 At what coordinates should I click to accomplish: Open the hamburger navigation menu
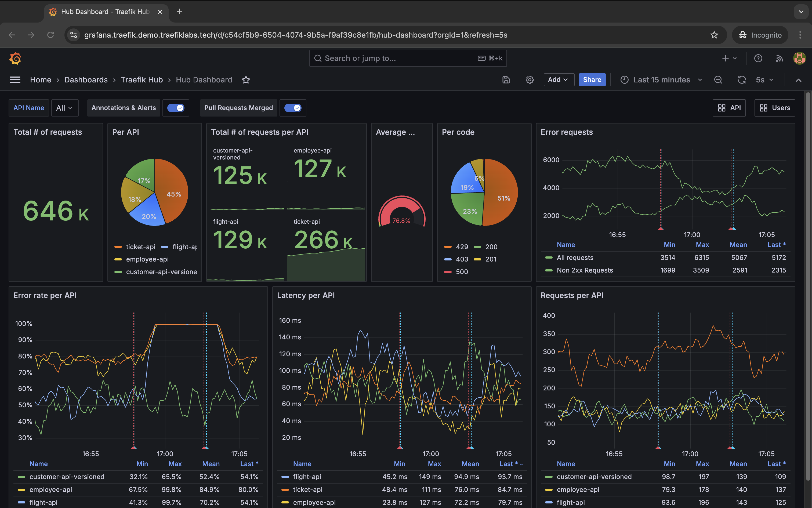pos(15,80)
